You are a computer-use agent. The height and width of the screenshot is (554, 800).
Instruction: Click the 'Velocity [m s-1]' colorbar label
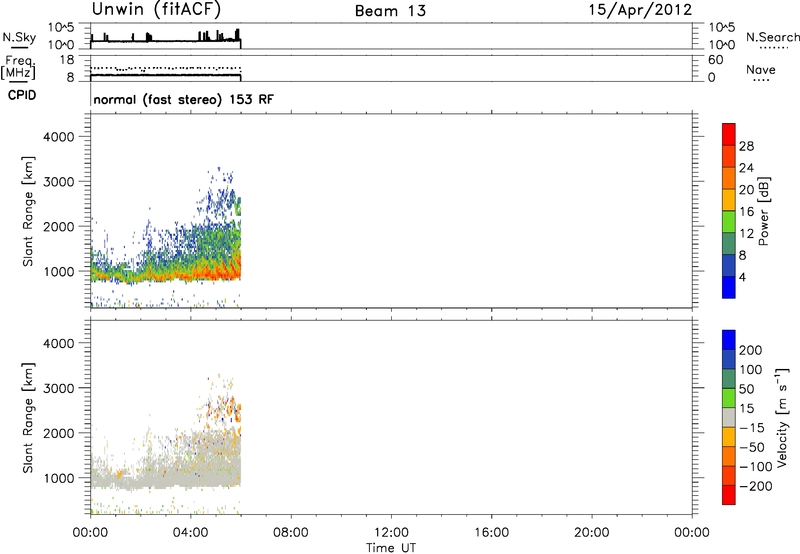point(781,417)
